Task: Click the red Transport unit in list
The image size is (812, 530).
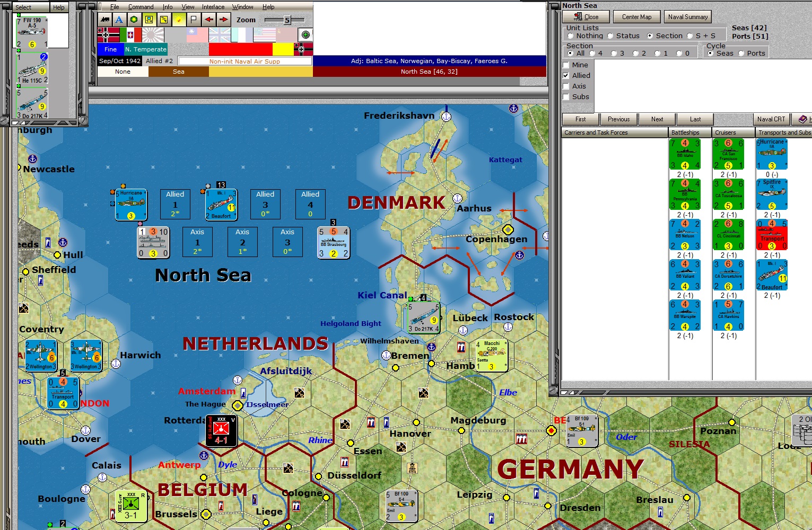Action: pyautogui.click(x=772, y=235)
